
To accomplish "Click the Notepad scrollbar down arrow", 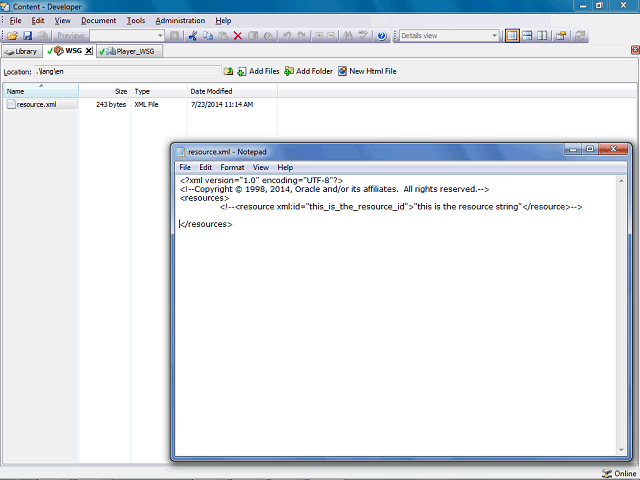I will tap(621, 450).
